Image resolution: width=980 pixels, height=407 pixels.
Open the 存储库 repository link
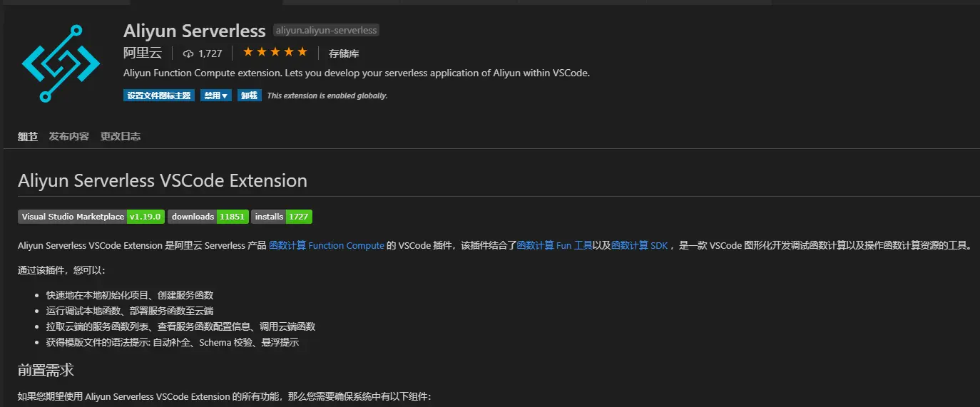(x=344, y=53)
